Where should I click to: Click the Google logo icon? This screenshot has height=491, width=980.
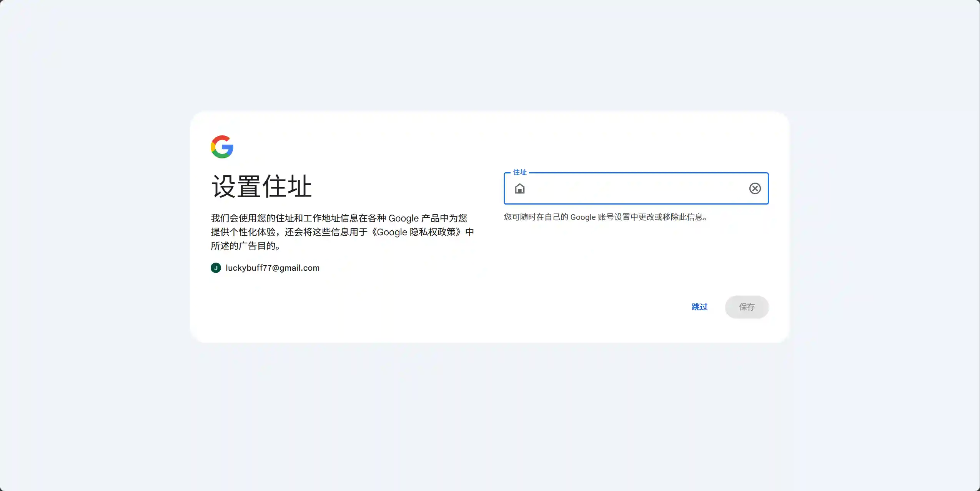click(x=222, y=147)
